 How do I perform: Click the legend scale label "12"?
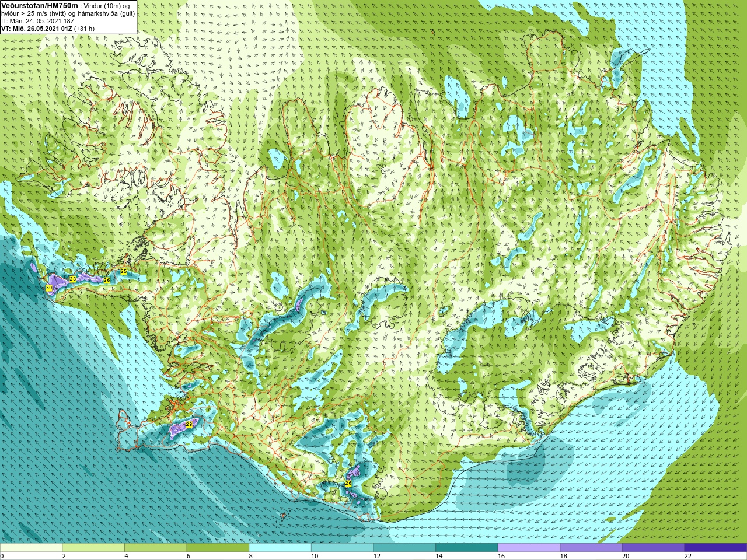[x=377, y=556]
